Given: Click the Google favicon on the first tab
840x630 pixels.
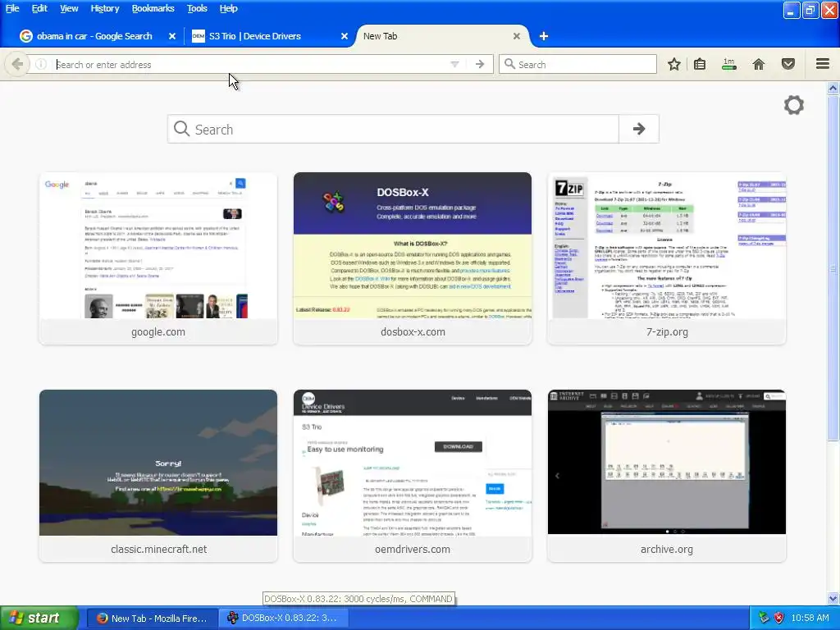Looking at the screenshot, I should click(x=25, y=36).
